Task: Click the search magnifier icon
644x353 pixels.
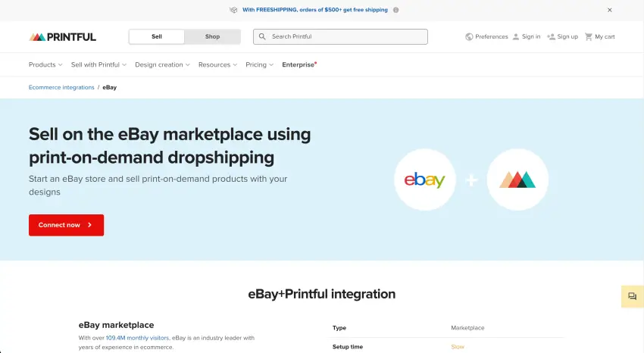Action: click(x=262, y=36)
